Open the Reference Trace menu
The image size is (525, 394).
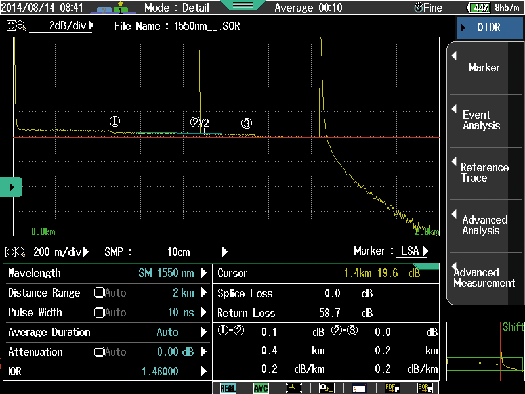pyautogui.click(x=484, y=173)
